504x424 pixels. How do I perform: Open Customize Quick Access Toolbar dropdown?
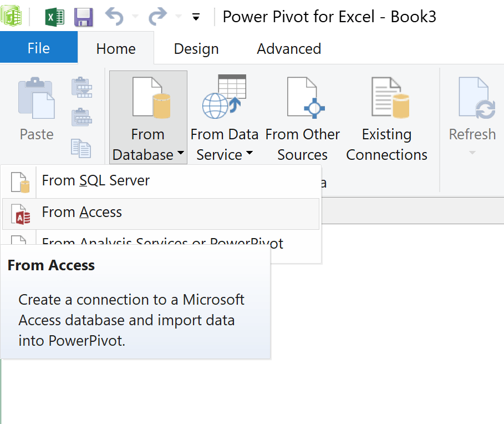click(196, 17)
